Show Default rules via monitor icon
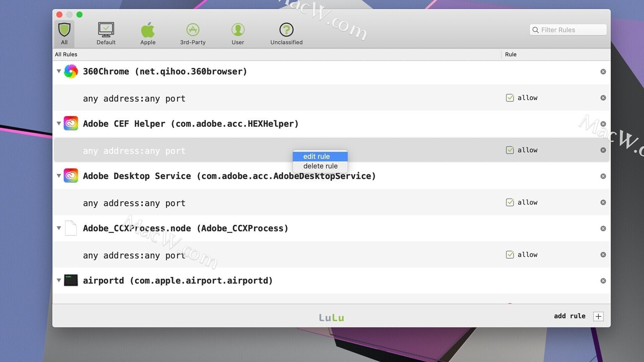This screenshot has width=644, height=362. coord(106,30)
